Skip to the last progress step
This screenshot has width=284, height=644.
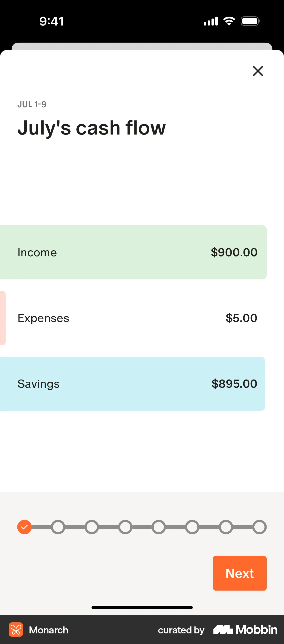pos(259,527)
